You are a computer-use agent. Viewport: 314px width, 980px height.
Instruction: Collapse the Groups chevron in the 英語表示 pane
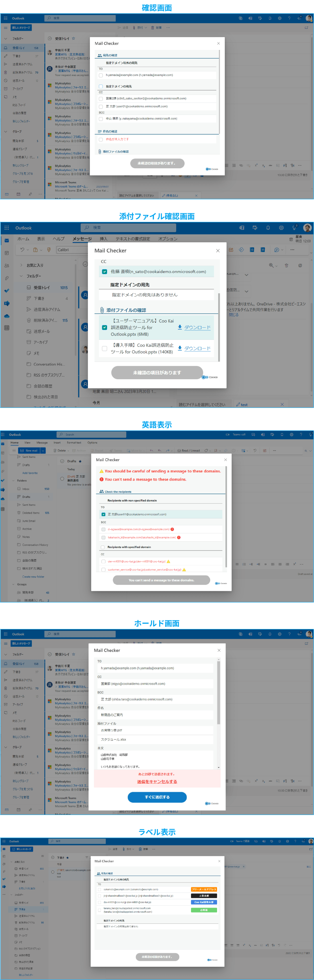[13, 584]
